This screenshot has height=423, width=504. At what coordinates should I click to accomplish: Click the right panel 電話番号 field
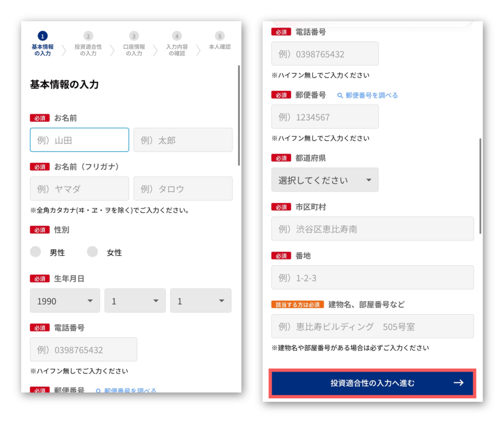coord(325,54)
